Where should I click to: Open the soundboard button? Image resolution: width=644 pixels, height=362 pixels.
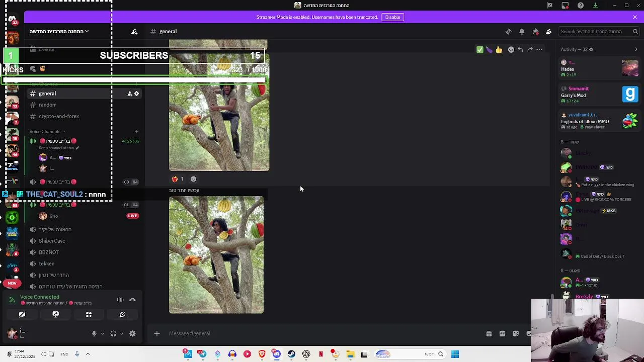coord(122,314)
